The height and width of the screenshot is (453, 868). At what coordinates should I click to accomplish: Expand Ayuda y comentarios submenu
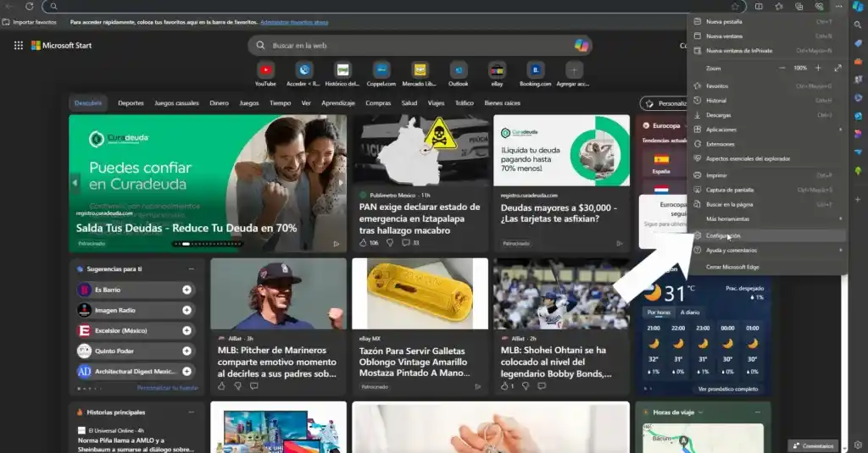click(840, 250)
